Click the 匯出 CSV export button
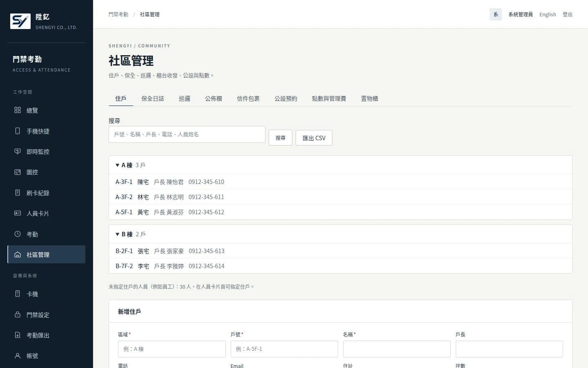 tap(314, 138)
